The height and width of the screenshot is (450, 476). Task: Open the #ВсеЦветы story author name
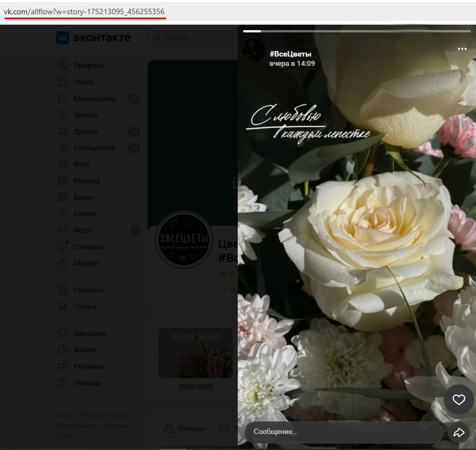tap(290, 54)
